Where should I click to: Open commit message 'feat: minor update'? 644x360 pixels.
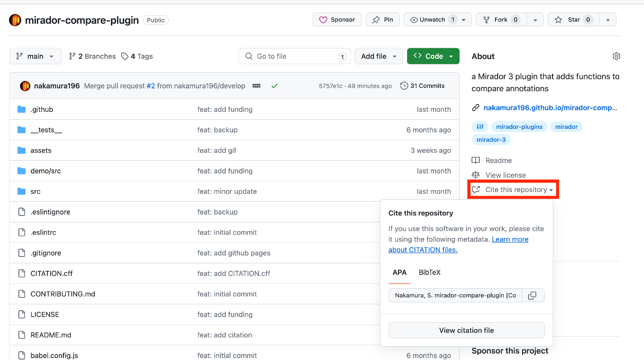pyautogui.click(x=227, y=192)
